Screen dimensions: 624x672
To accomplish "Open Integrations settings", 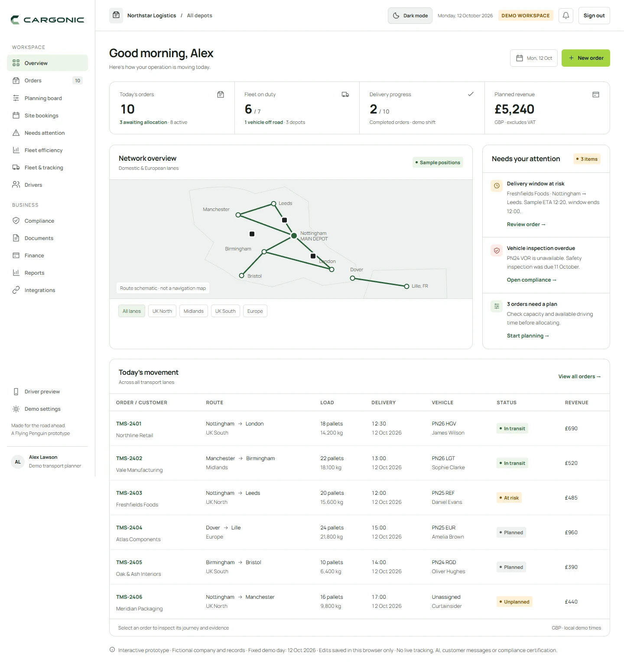I will [x=47, y=290].
